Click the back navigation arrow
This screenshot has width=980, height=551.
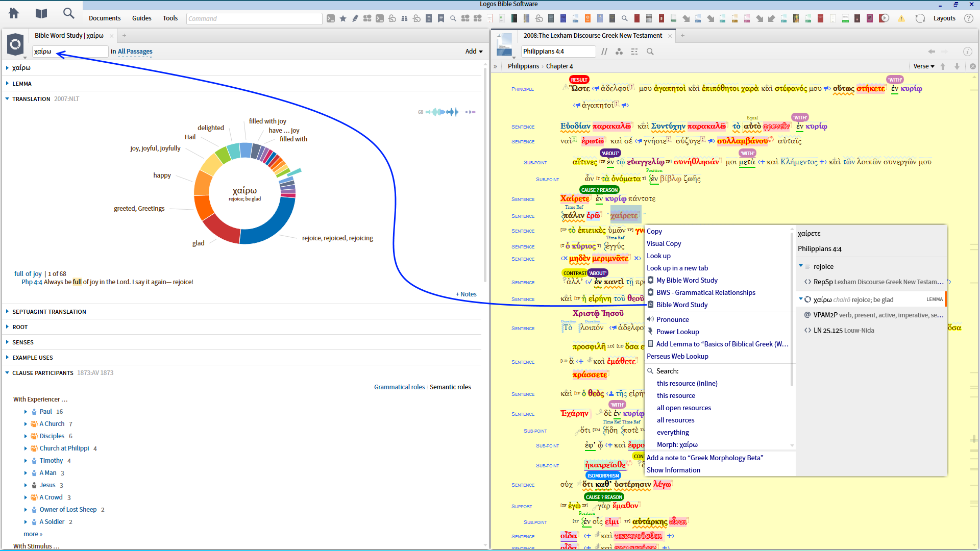pos(932,52)
